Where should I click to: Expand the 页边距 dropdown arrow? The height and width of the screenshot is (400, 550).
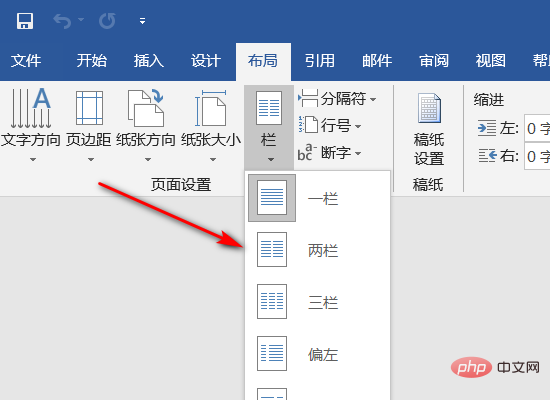tap(91, 160)
